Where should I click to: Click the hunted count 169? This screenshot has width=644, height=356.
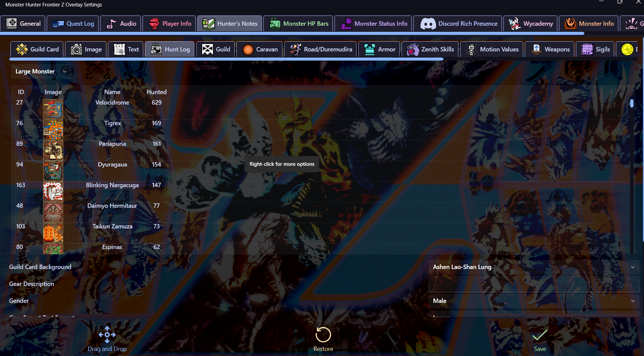pyautogui.click(x=156, y=123)
